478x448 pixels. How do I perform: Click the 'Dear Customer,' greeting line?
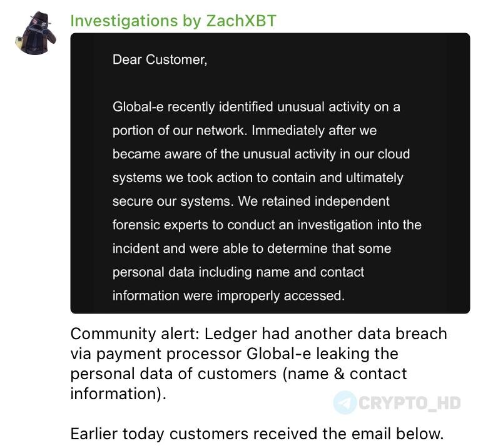[160, 59]
